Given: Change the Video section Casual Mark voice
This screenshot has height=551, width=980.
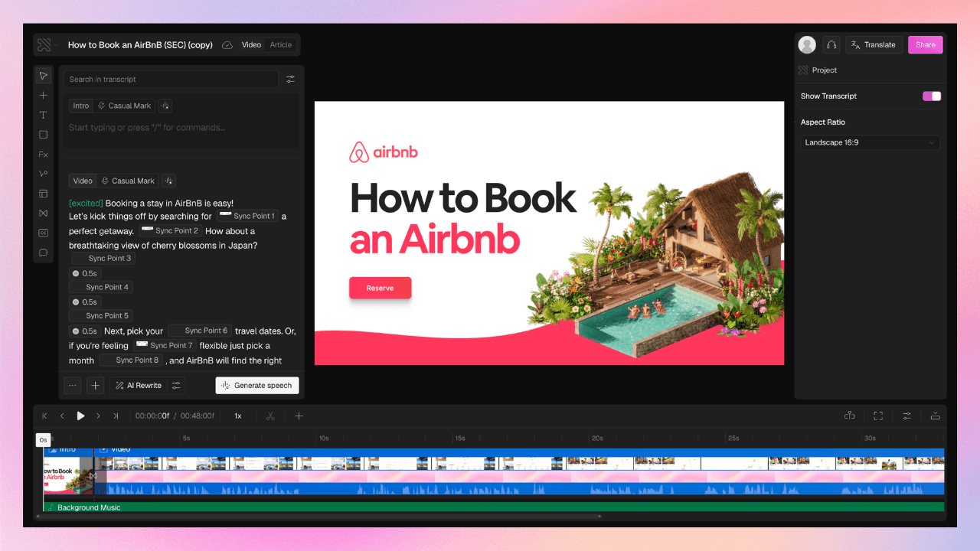Looking at the screenshot, I should coord(128,181).
